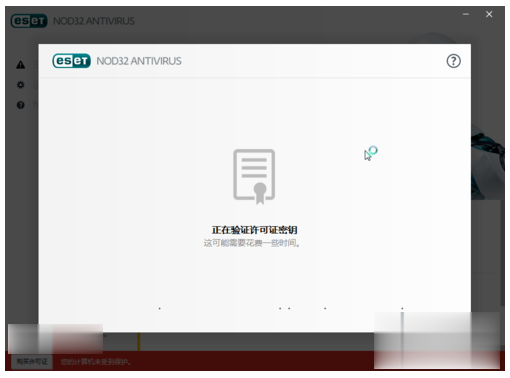
Task: Click the ESET logo in main window
Action: click(x=29, y=21)
